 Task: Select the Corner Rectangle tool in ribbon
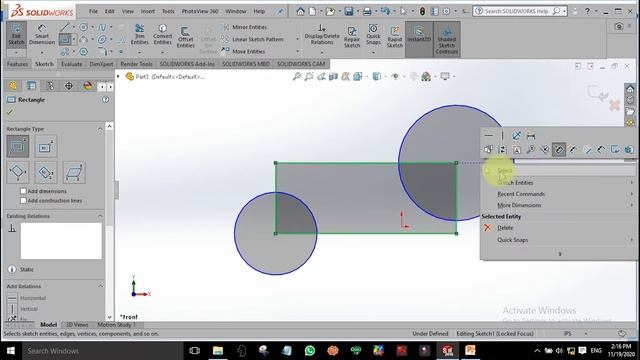(x=64, y=40)
